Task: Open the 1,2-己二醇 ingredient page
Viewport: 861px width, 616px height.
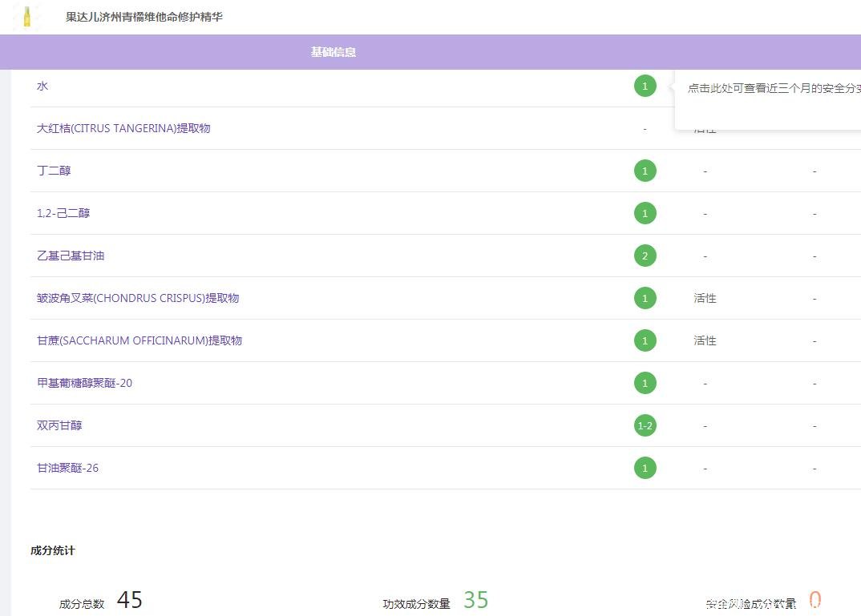Action: tap(63, 213)
